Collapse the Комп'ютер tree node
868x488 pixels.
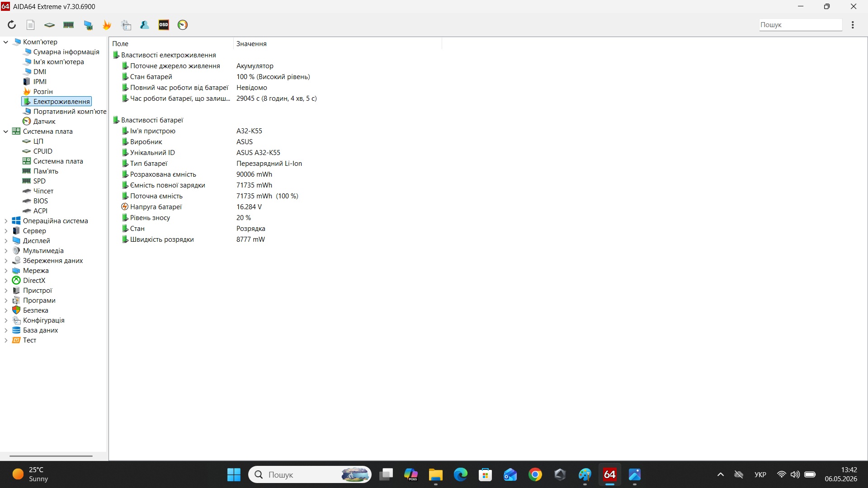click(6, 42)
